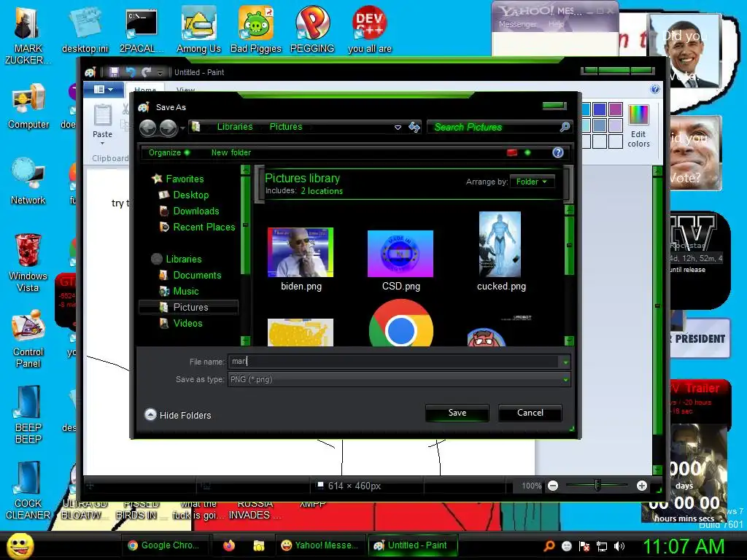Open the Favorites star in navigation pane
Screen dimensions: 747x560
[157, 179]
